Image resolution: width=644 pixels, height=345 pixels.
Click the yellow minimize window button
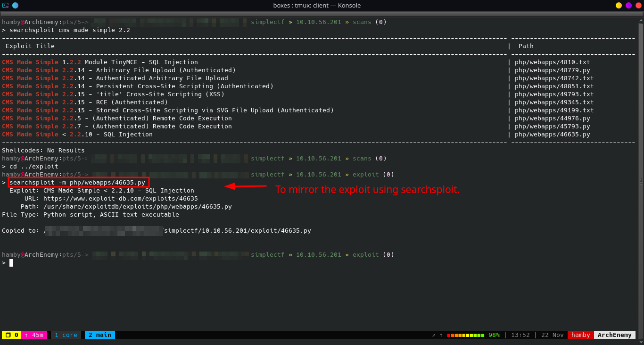(x=619, y=5)
